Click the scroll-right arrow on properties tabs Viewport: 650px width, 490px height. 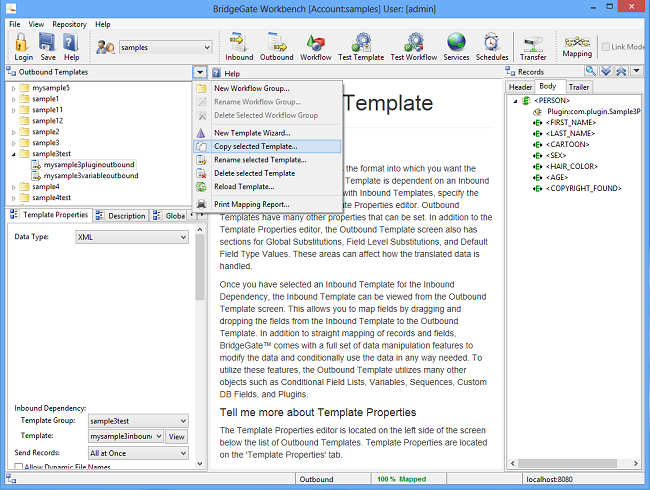[x=202, y=215]
